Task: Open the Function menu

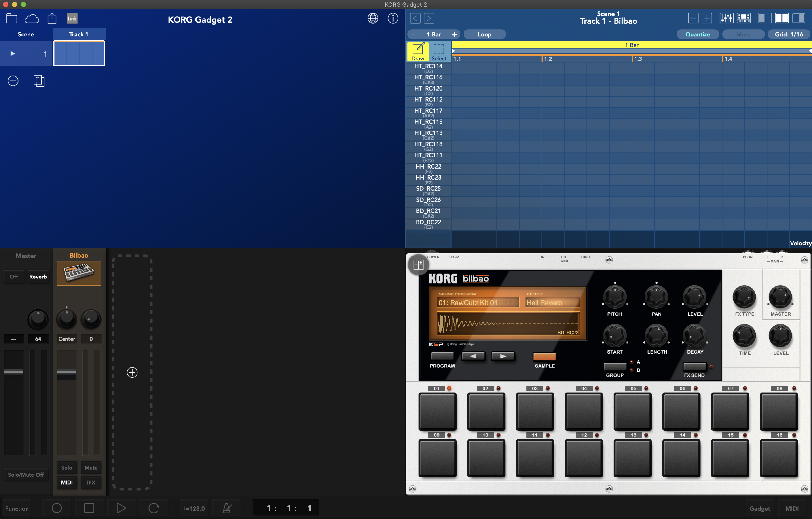Action: click(17, 508)
